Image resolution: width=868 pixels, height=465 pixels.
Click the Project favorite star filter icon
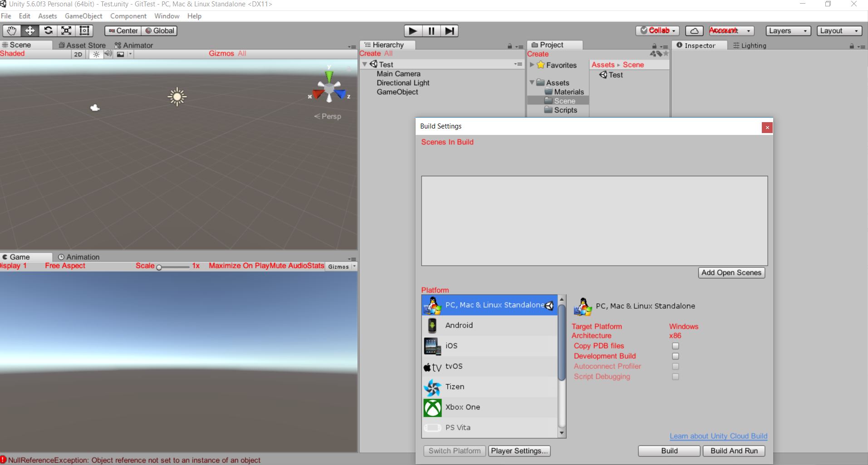click(x=666, y=54)
